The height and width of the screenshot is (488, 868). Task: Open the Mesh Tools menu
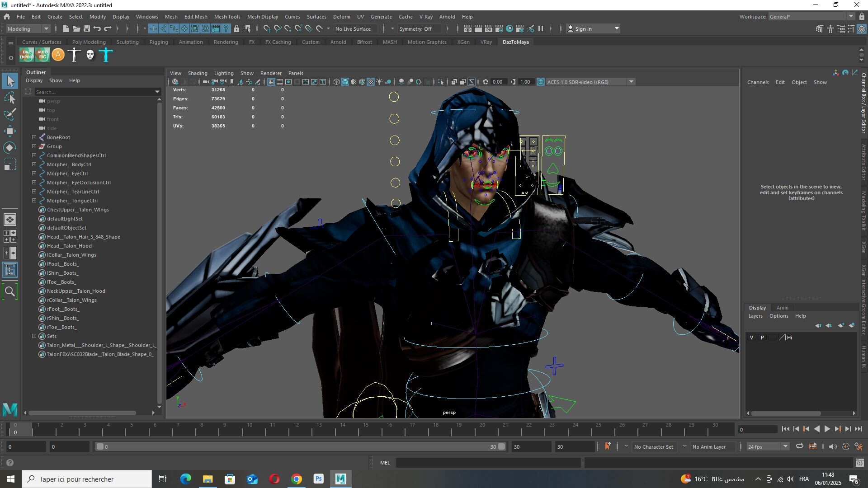pos(227,17)
